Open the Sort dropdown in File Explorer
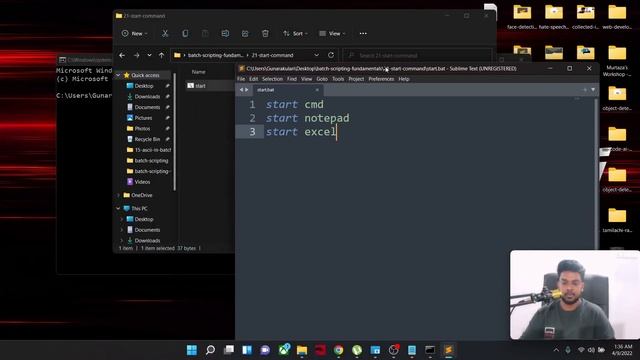Viewport: 640px width, 360px height. pos(296,33)
